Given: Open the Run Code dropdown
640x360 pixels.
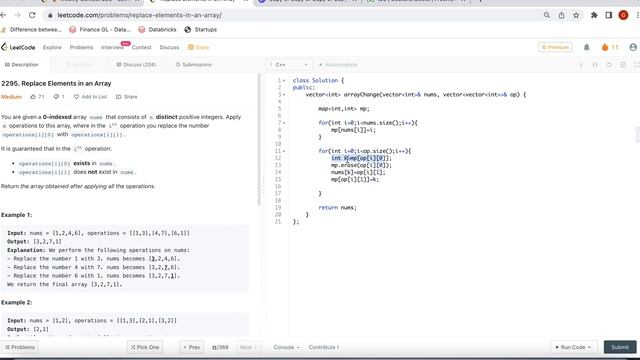Looking at the screenshot, I should point(573,347).
